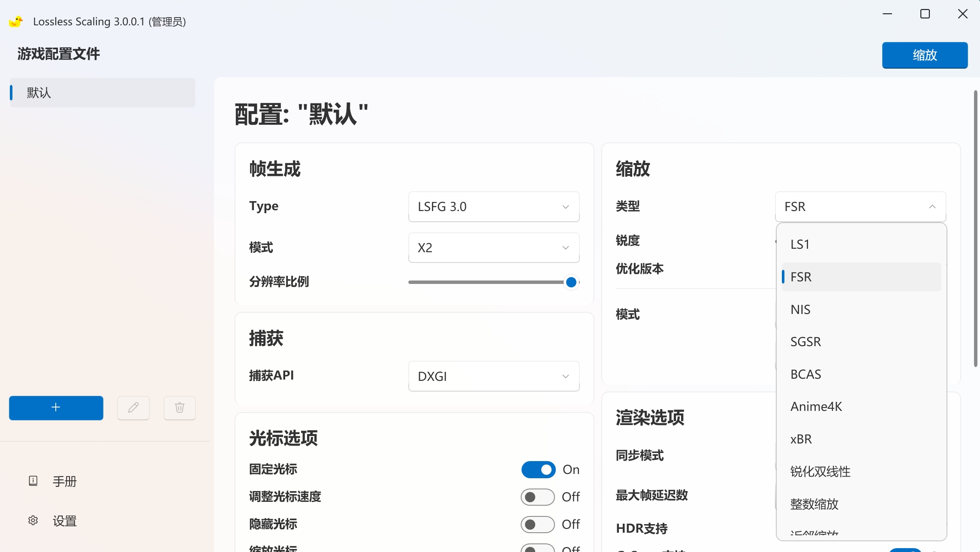The width and height of the screenshot is (980, 552).
Task: Click the trash delete profile icon
Action: [180, 407]
